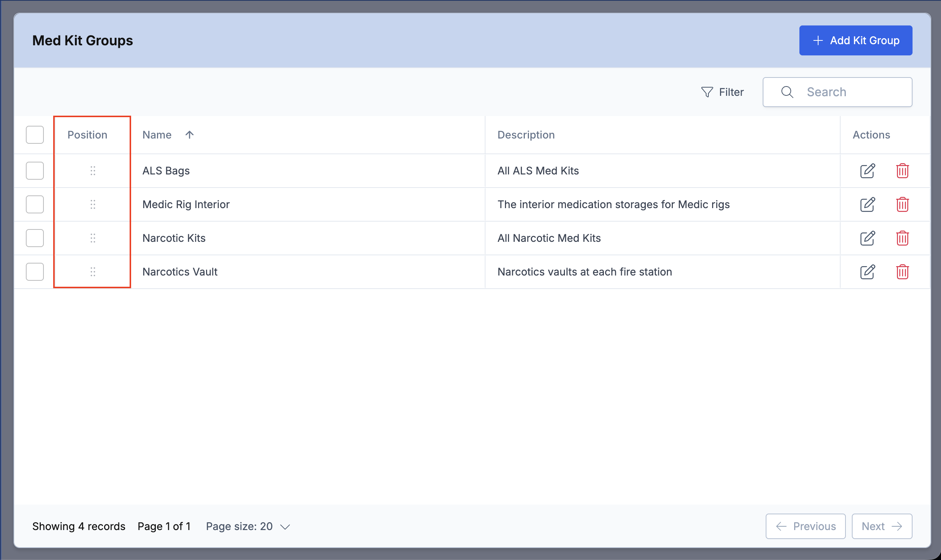Sort by the Name column header
The width and height of the screenshot is (941, 560).
[157, 135]
